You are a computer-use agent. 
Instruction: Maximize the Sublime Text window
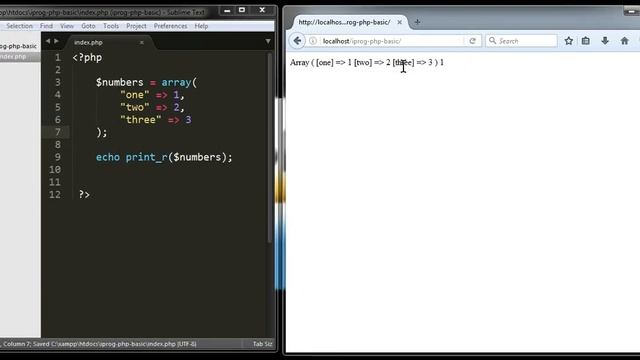point(242,10)
